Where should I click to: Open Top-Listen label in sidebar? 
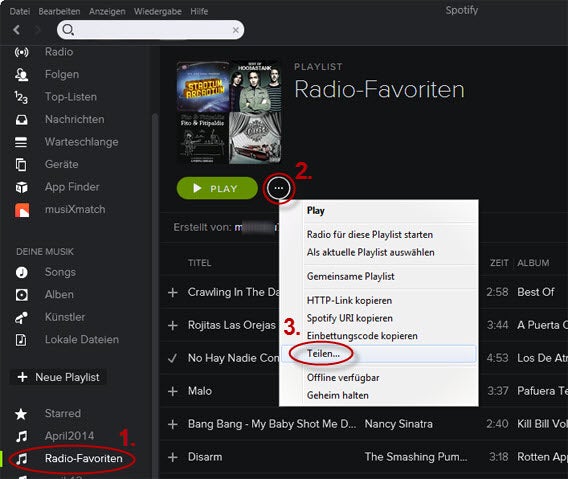click(x=71, y=97)
